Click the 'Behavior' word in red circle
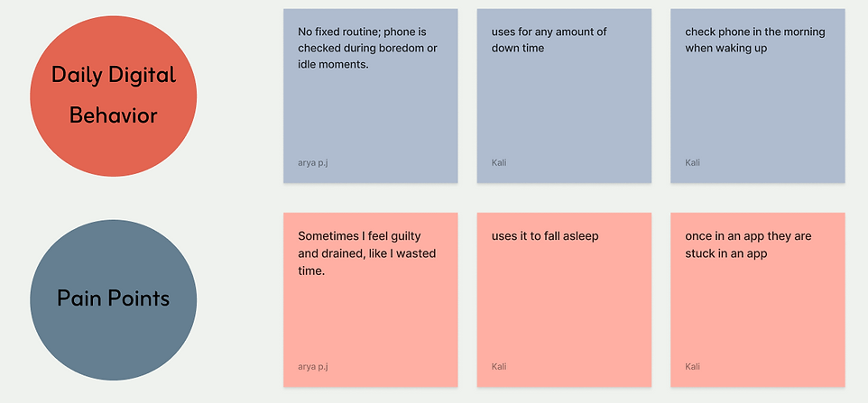The height and width of the screenshot is (403, 868). [x=114, y=115]
